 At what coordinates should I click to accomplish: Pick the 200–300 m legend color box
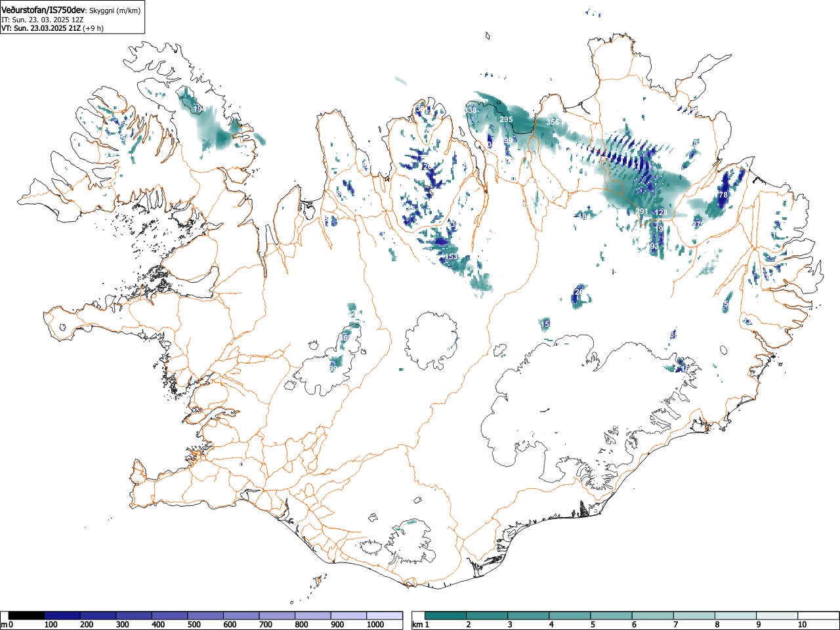(x=98, y=616)
